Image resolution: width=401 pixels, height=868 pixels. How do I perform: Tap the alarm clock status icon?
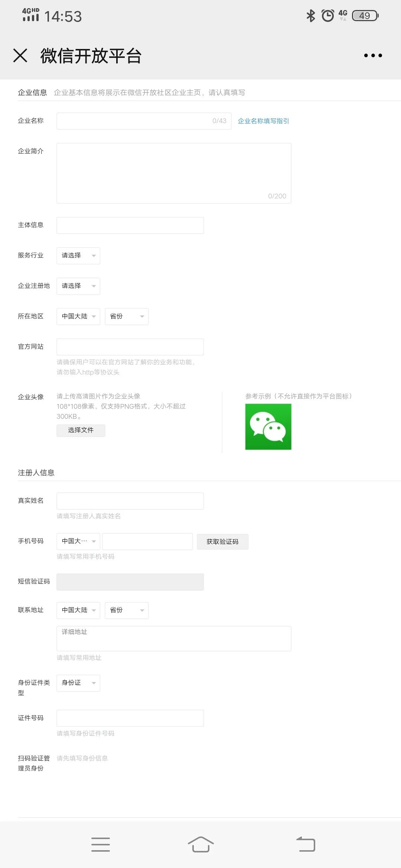[327, 16]
